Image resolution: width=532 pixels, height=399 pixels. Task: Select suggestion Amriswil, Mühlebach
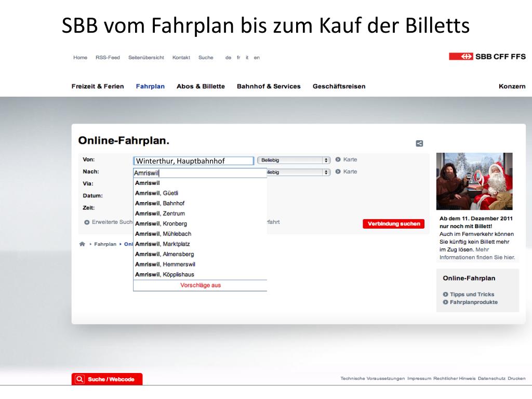tap(200, 234)
